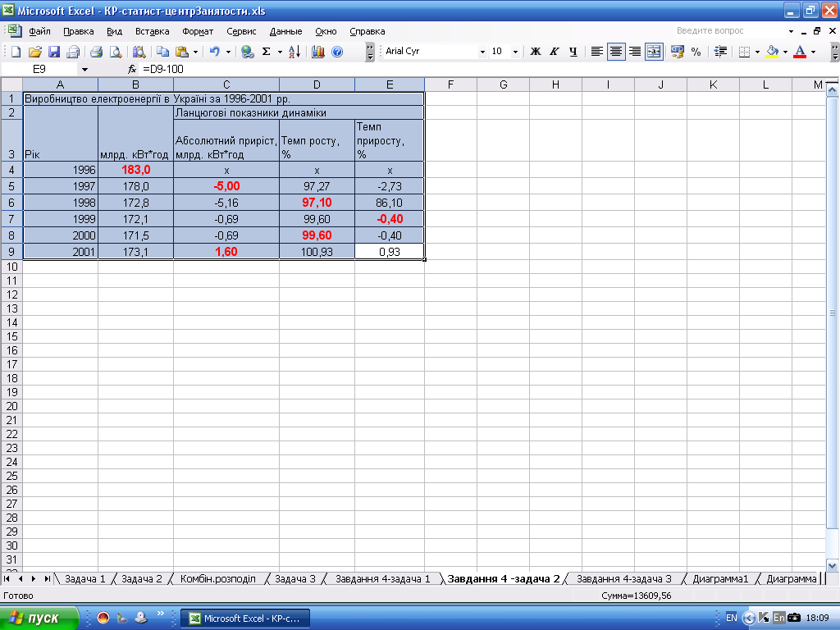Open the Вставка menu
Viewport: 840px width, 630px height.
coord(152,31)
